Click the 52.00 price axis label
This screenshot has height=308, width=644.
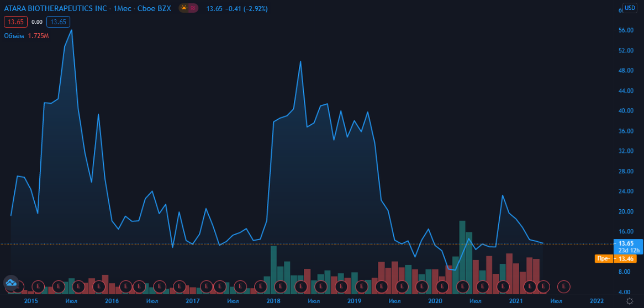pos(627,51)
